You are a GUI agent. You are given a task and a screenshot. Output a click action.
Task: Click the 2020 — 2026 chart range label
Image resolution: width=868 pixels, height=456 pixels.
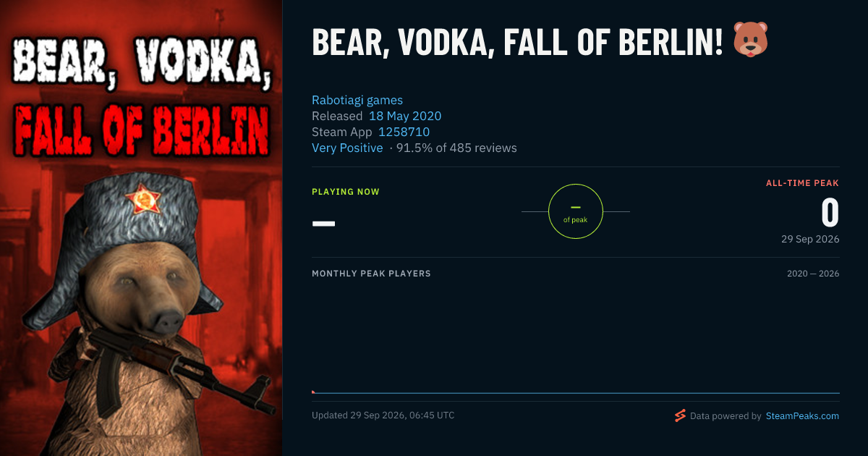(813, 274)
